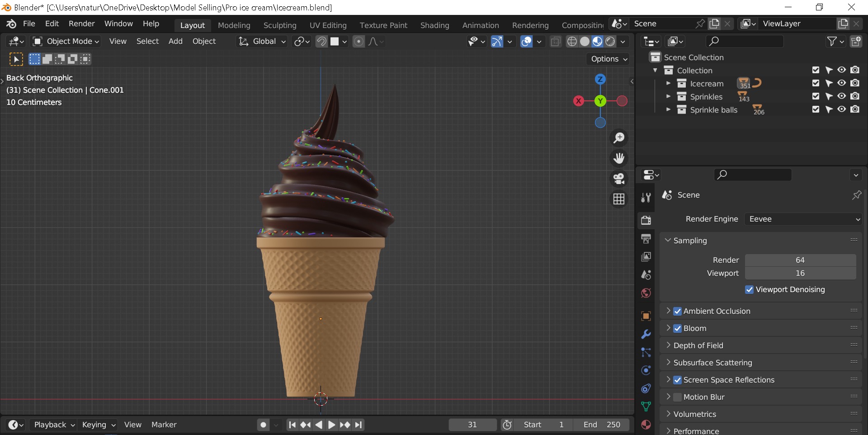The height and width of the screenshot is (435, 868).
Task: Disable Bloom checkbox
Action: (x=677, y=328)
